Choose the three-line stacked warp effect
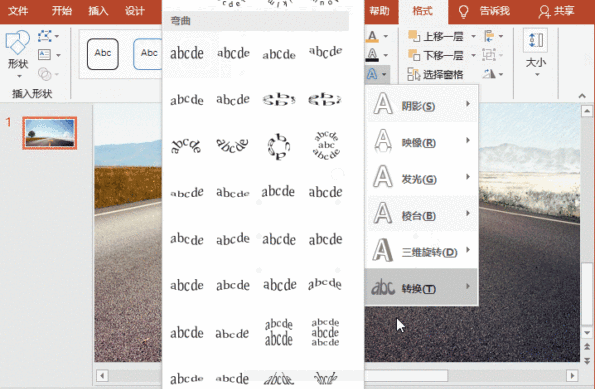 (x=326, y=332)
